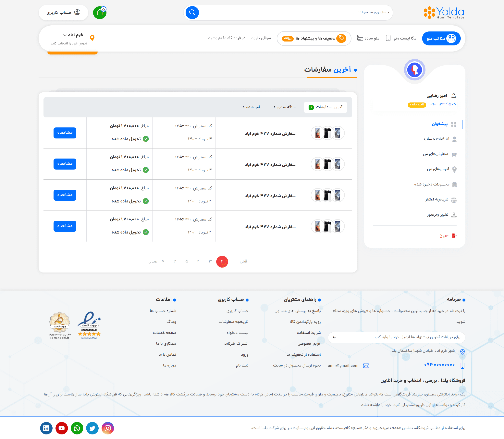
Task: Switch to the علاقه مندی ها tab
Action: tap(284, 107)
